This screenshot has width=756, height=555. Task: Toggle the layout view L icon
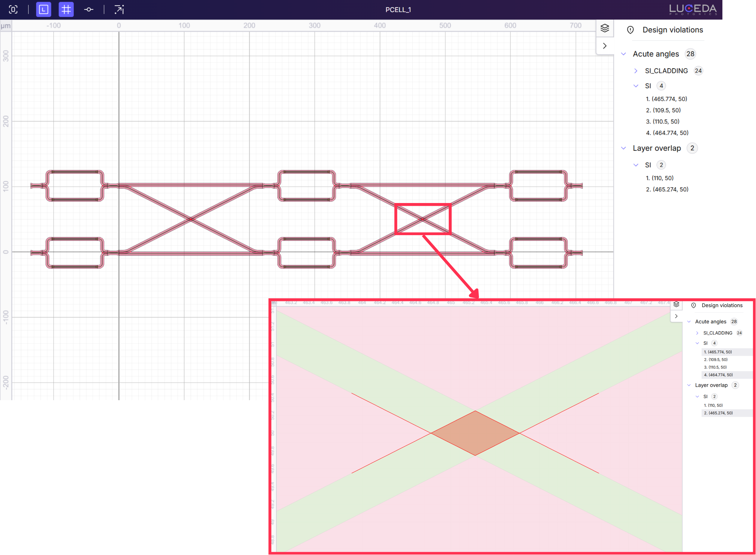click(x=44, y=9)
